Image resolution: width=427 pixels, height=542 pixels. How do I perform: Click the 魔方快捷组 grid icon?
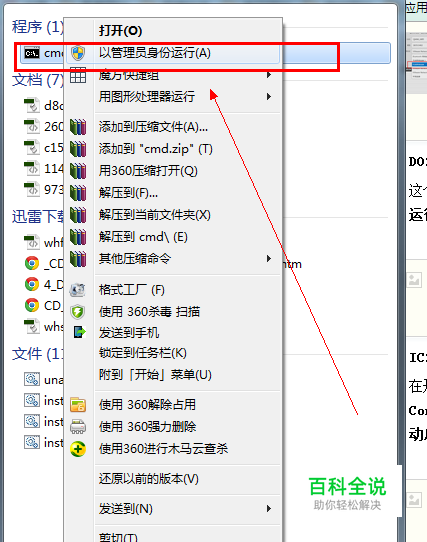(78, 75)
